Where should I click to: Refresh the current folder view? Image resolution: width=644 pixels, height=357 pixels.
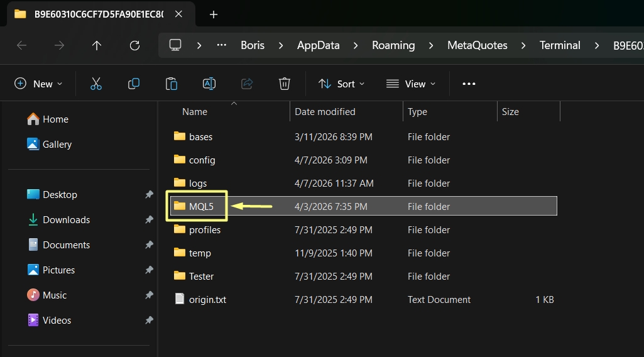coord(134,45)
